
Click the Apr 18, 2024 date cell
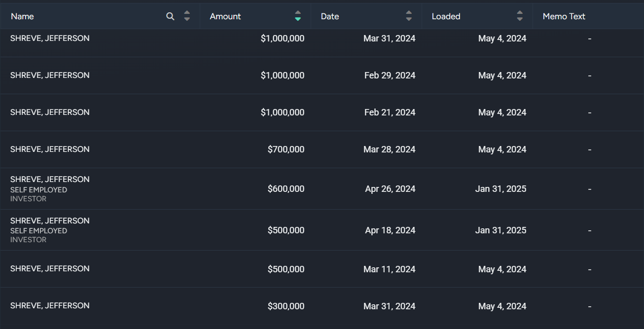point(390,230)
